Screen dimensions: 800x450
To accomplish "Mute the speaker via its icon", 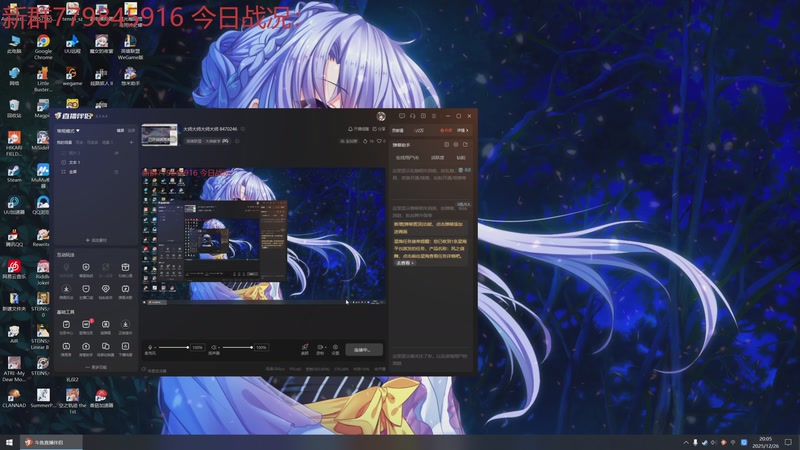I will [214, 347].
